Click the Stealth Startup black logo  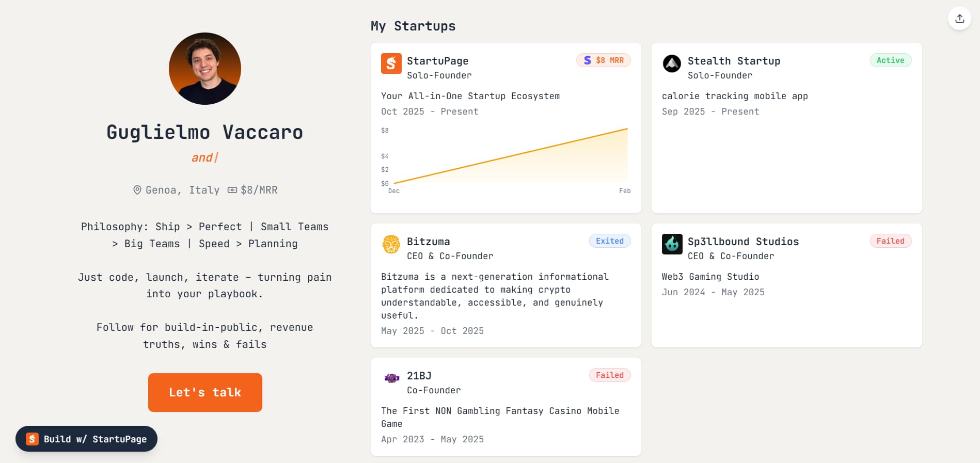point(672,63)
